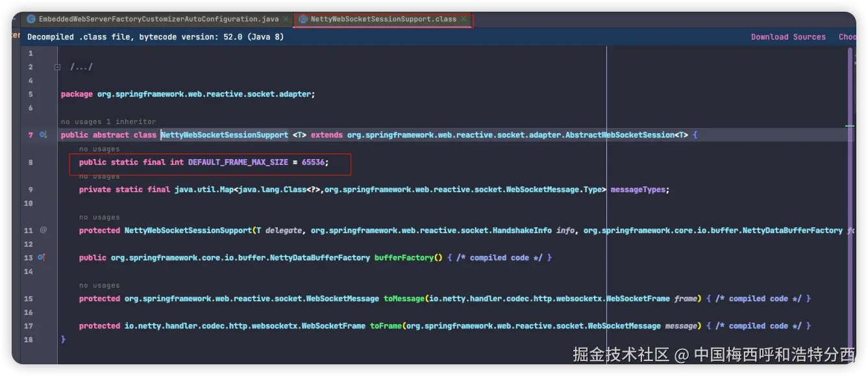The width and height of the screenshot is (868, 376).
Task: Expand the folded comment block on line 2
Action: tap(57, 67)
